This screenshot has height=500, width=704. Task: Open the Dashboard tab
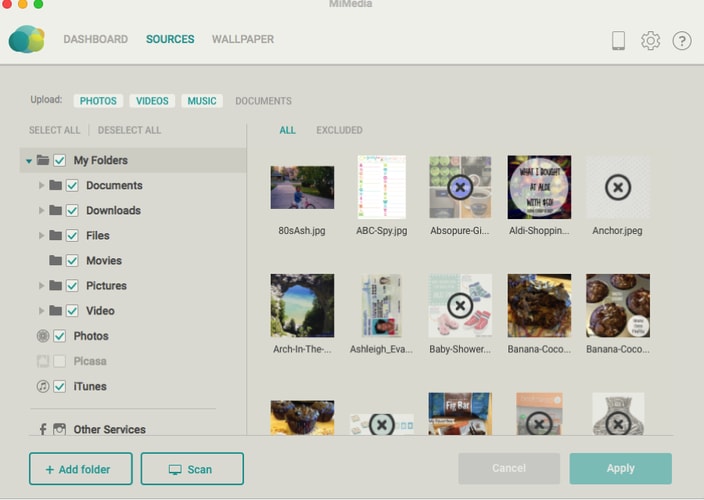95,40
